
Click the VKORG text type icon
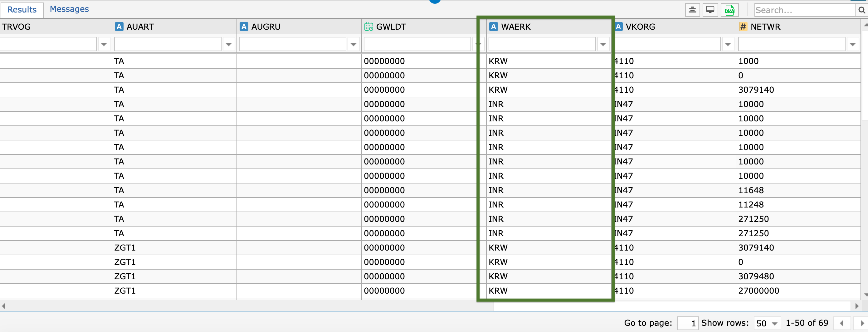pos(618,27)
